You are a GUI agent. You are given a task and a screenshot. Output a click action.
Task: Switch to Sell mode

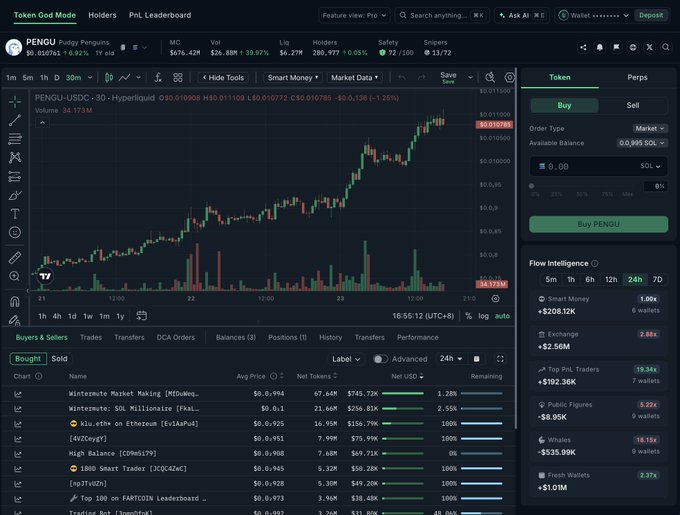coord(633,105)
